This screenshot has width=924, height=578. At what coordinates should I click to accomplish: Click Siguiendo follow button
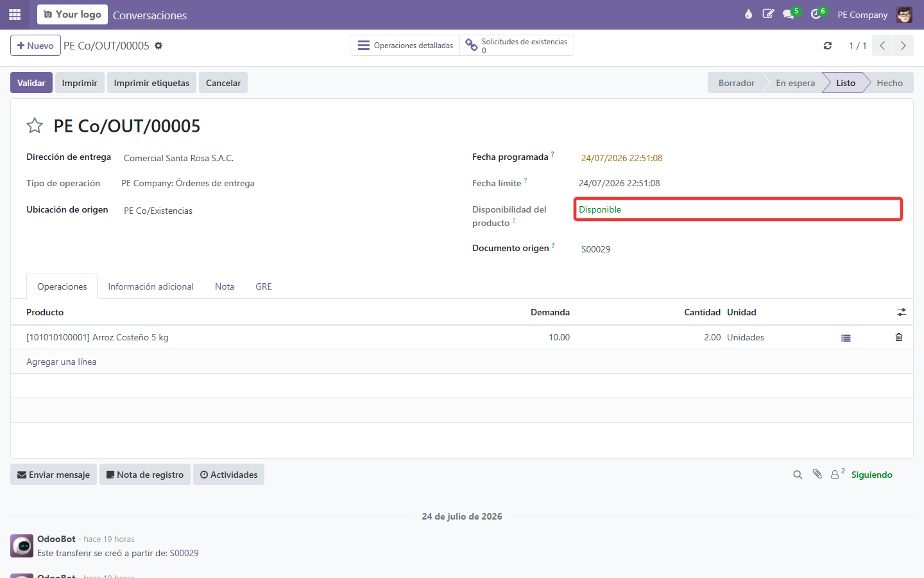[871, 475]
